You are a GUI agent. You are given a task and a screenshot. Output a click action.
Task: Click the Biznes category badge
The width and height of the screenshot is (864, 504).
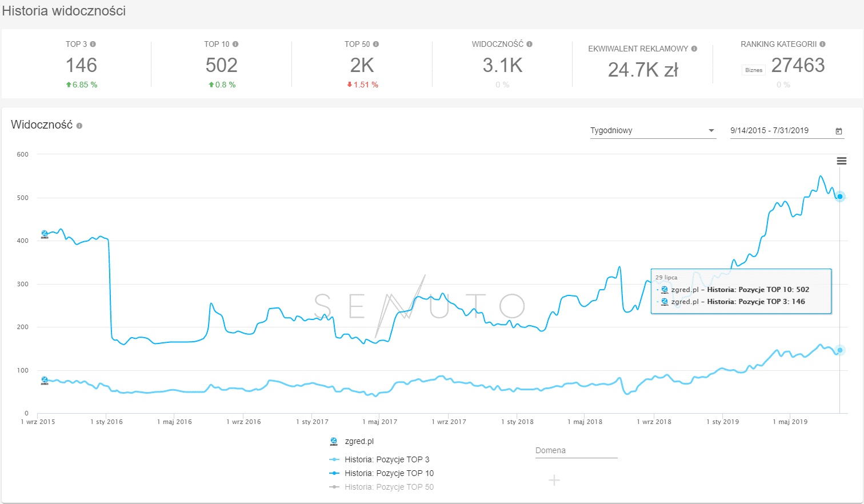coord(754,70)
